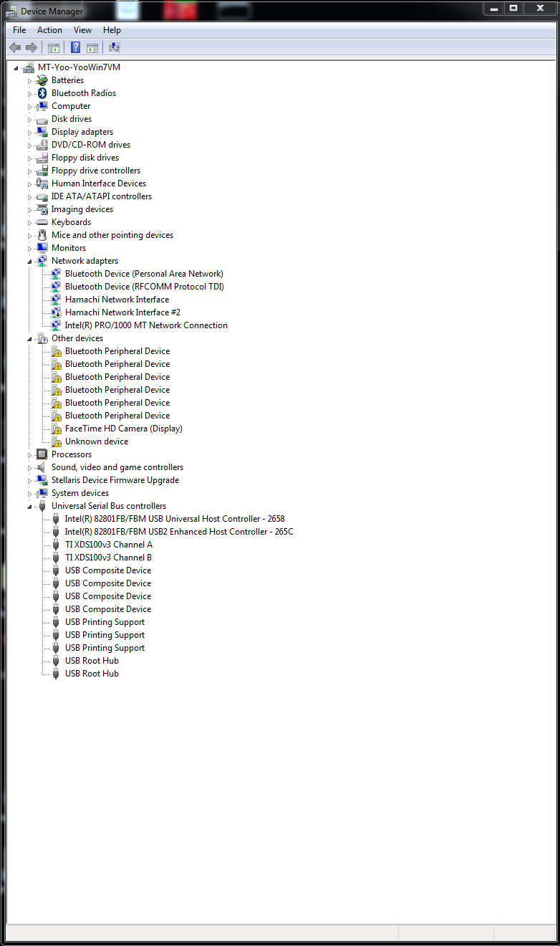Viewport: 560px width, 946px height.
Task: Select Bluetooth Device (RFCOMM Protocol TDI)
Action: coord(145,287)
